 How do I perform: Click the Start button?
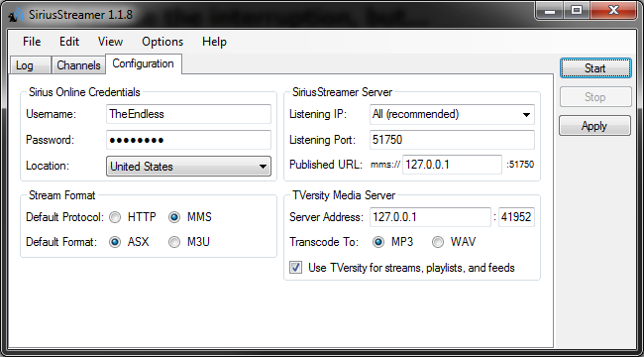(595, 67)
